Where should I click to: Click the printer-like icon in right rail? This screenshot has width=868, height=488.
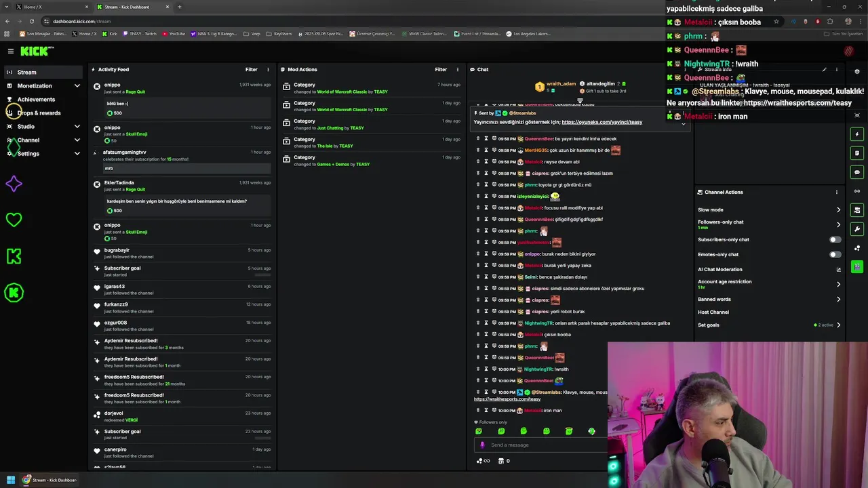857,210
